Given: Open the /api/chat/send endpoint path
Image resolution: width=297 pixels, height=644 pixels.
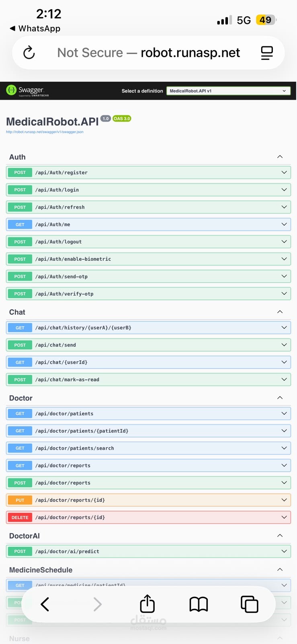Looking at the screenshot, I should (55, 345).
